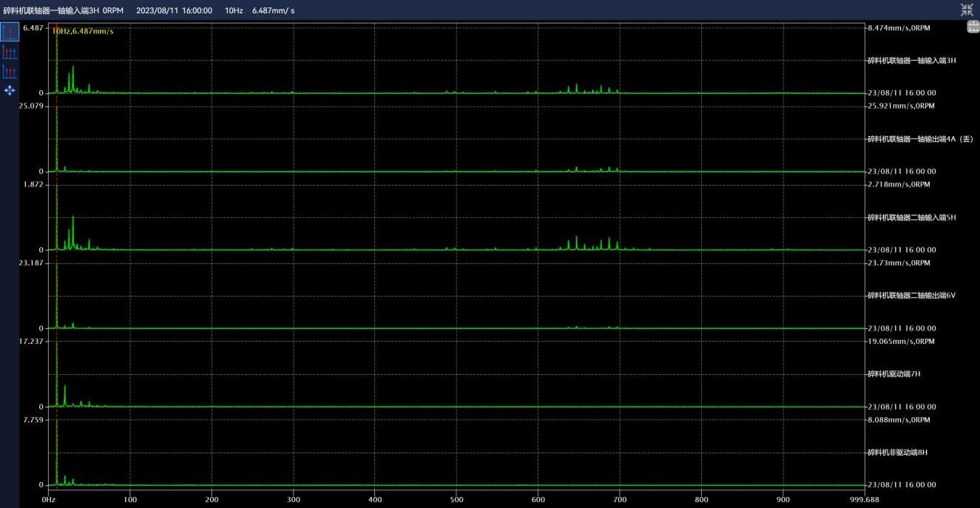
Task: Click the 999.688 frequency axis end label
Action: click(864, 499)
